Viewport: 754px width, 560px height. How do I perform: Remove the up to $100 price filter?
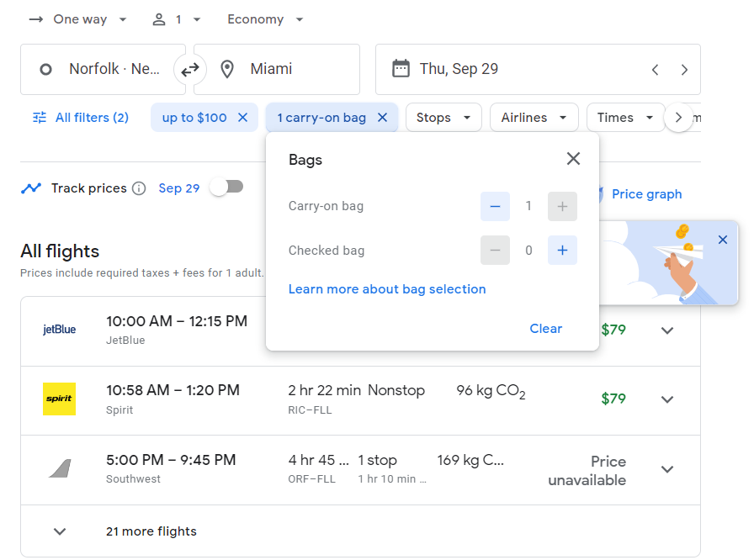243,118
